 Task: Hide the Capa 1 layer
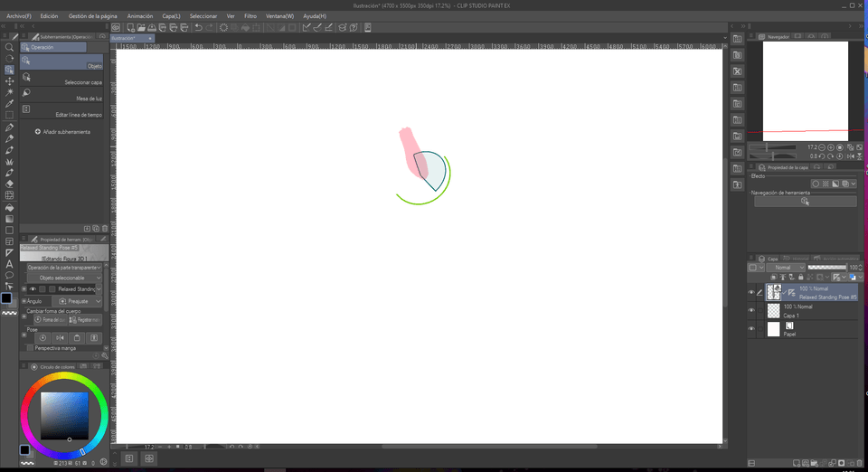[x=751, y=311]
